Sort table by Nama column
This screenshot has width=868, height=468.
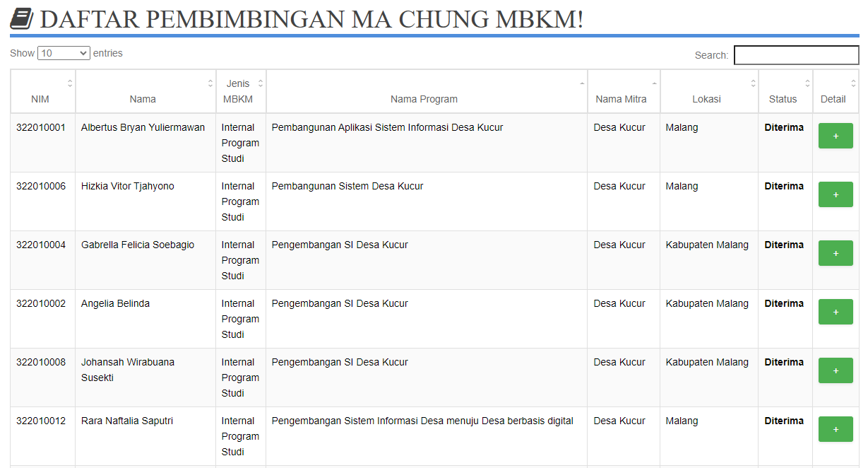tap(145, 91)
